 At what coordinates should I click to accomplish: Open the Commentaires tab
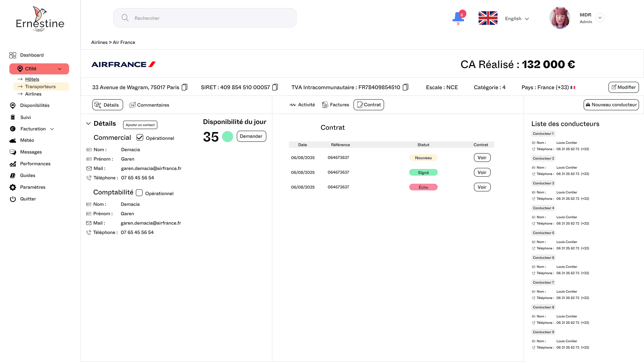coord(149,105)
